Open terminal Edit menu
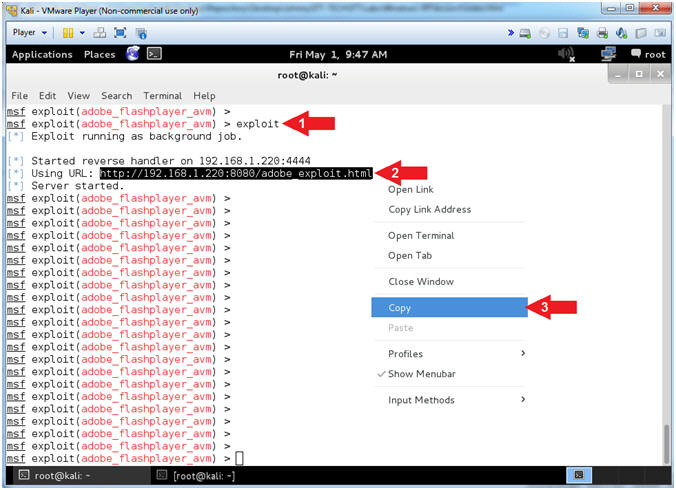This screenshot has height=490, width=676. tap(47, 96)
